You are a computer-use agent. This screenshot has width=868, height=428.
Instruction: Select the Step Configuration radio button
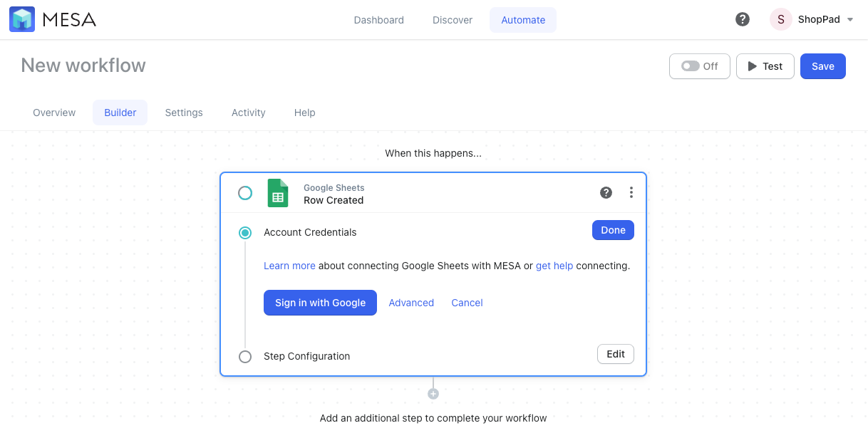(x=245, y=356)
